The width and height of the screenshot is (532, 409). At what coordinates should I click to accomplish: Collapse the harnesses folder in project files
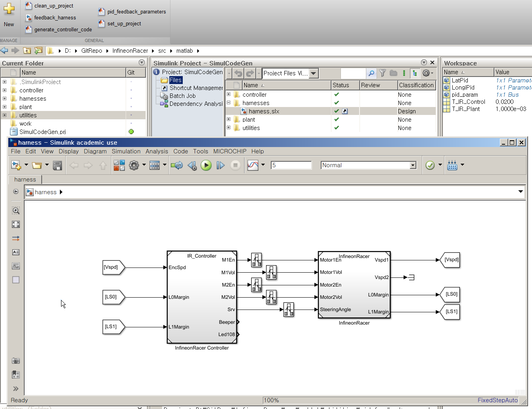tap(228, 103)
